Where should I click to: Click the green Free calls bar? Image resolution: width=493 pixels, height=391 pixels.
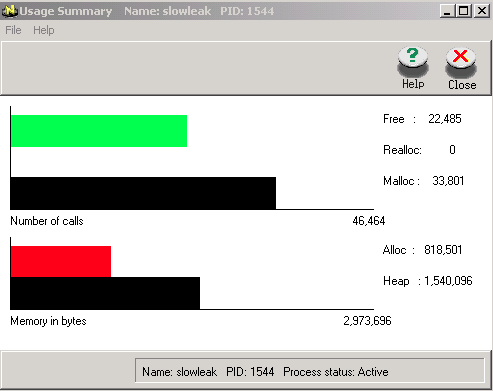pos(99,131)
